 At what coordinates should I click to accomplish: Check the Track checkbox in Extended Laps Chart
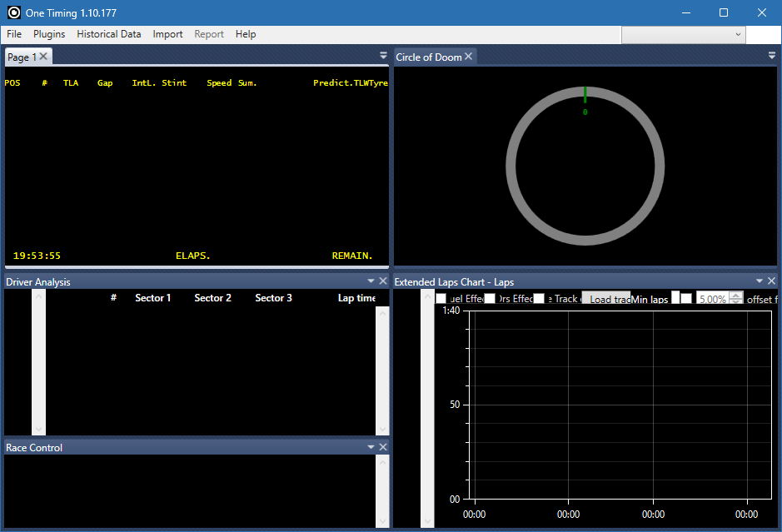click(x=538, y=298)
